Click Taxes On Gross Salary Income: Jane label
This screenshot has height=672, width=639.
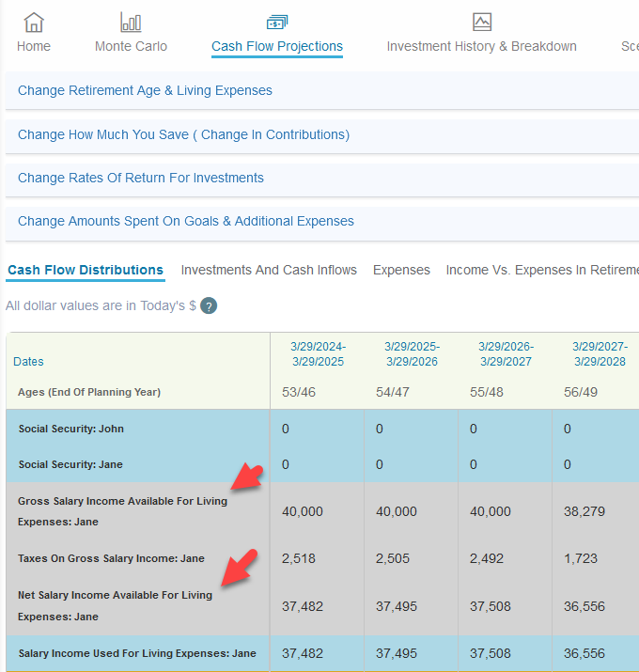tap(112, 558)
